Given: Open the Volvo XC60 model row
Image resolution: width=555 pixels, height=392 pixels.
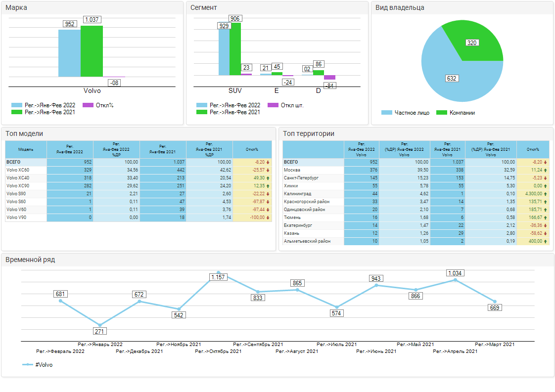Looking at the screenshot, I should tap(18, 170).
